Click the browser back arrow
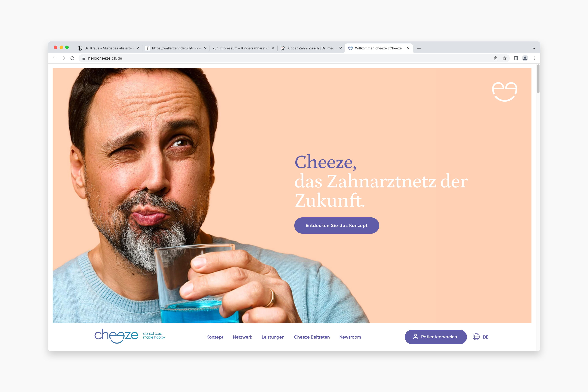The width and height of the screenshot is (588, 392). tap(54, 58)
